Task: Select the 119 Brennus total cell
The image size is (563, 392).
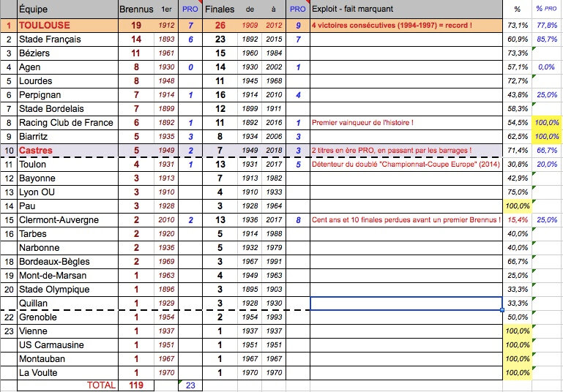Action: point(136,385)
